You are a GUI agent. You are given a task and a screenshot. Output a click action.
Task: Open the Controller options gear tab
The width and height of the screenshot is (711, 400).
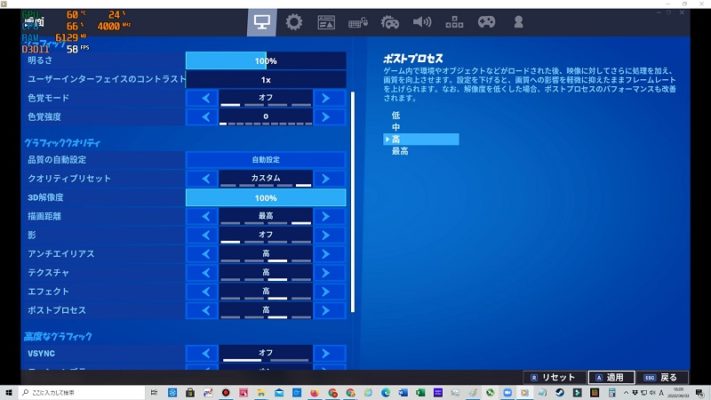pyautogui.click(x=390, y=21)
